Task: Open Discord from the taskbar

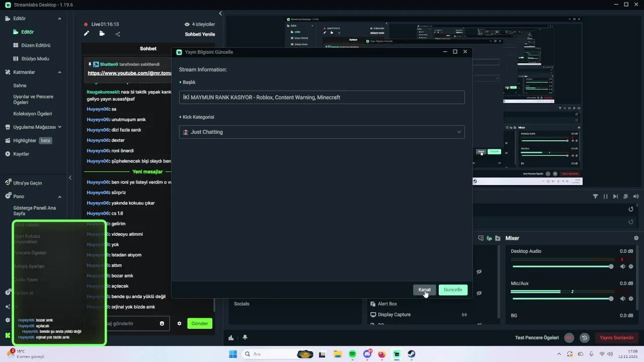Action: (x=367, y=354)
